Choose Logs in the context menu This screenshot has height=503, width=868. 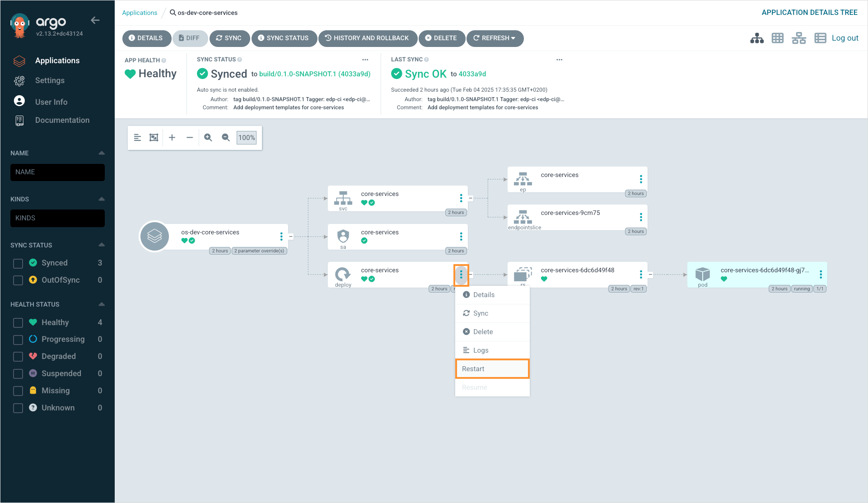click(x=481, y=350)
